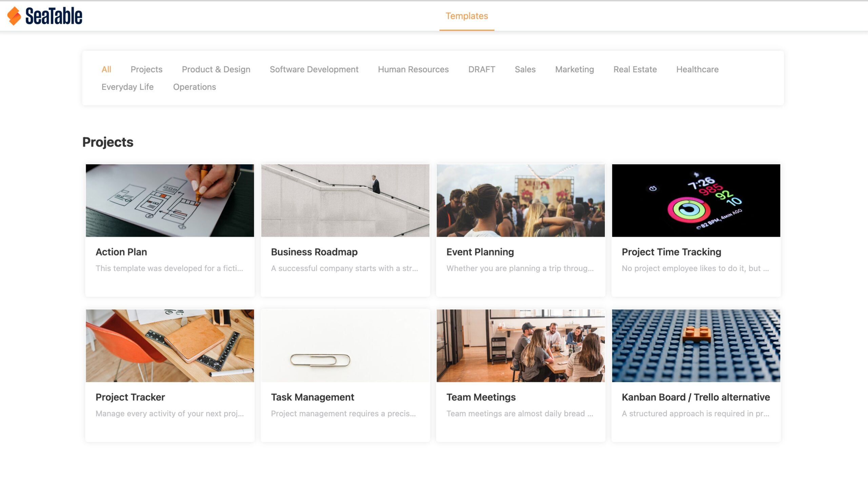Choose Everyday Life category

(x=127, y=87)
